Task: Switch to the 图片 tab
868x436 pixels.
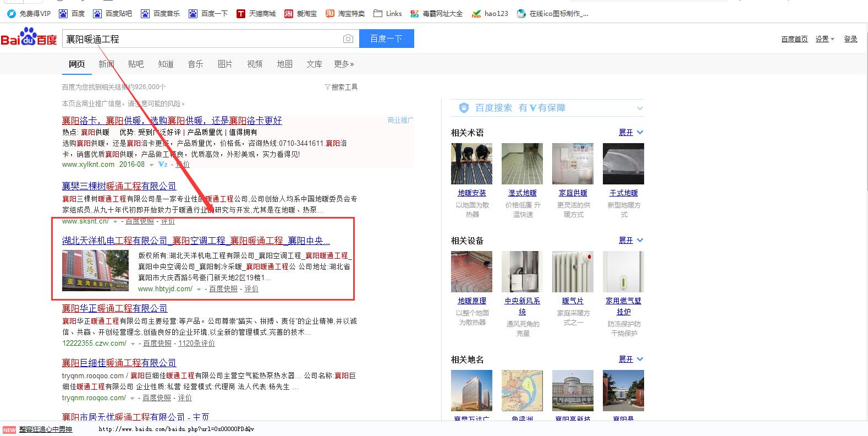Action: (225, 64)
